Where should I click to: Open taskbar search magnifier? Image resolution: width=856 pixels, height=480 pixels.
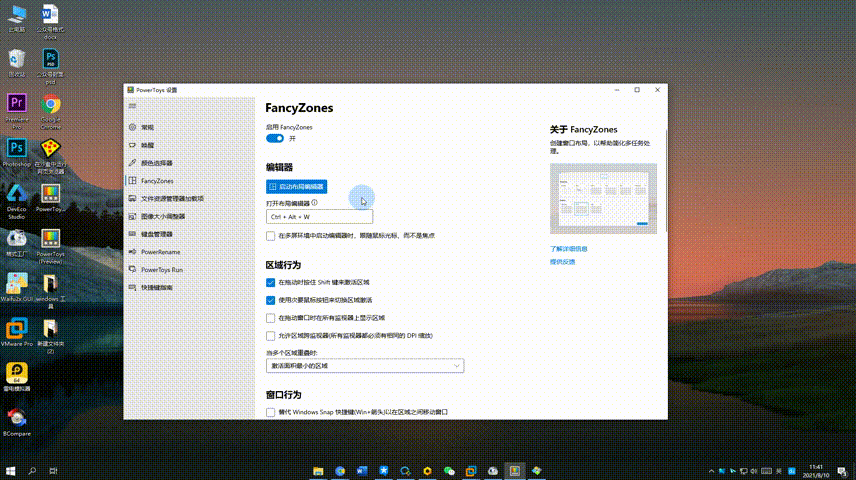[x=32, y=471]
